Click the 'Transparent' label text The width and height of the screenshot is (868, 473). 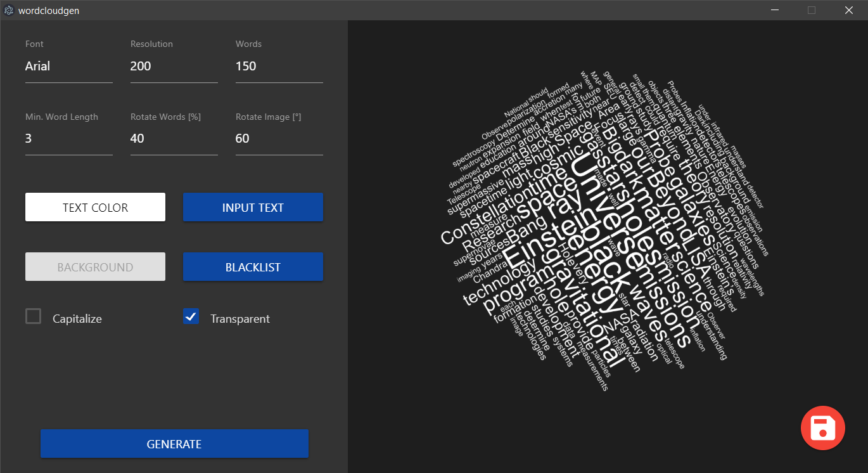tap(240, 319)
